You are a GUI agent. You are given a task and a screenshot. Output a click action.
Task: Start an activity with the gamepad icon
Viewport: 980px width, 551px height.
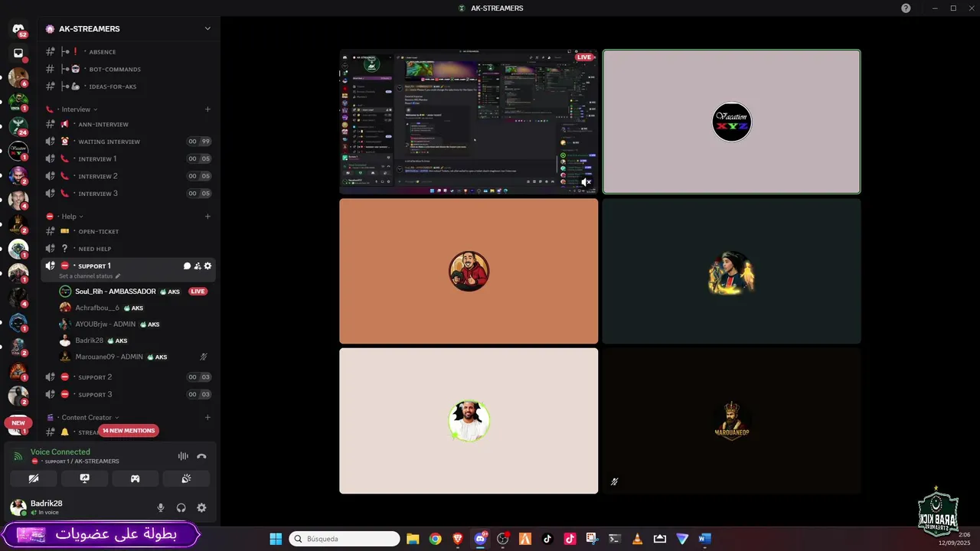pyautogui.click(x=135, y=478)
